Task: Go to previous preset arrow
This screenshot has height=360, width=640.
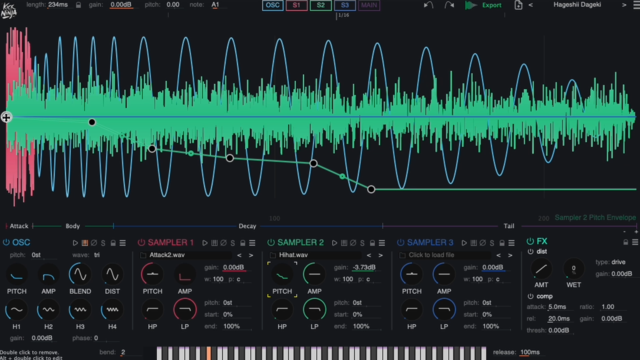Action: (x=531, y=5)
